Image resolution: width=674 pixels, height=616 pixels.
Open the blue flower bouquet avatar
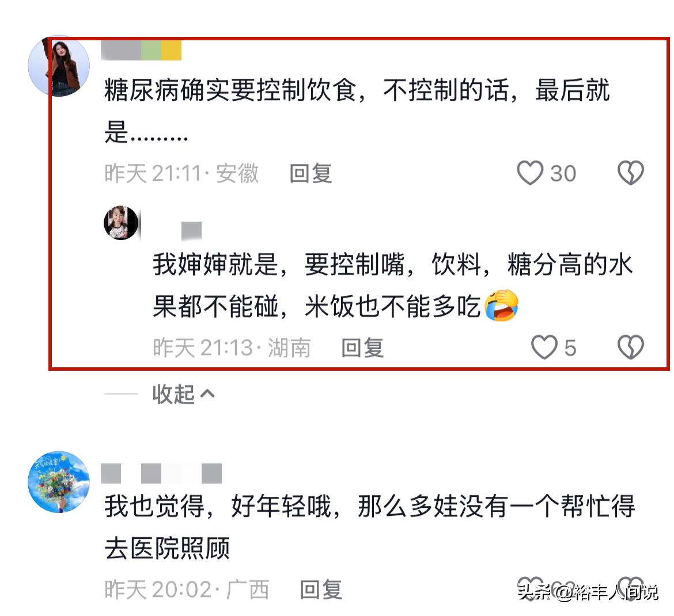(59, 481)
